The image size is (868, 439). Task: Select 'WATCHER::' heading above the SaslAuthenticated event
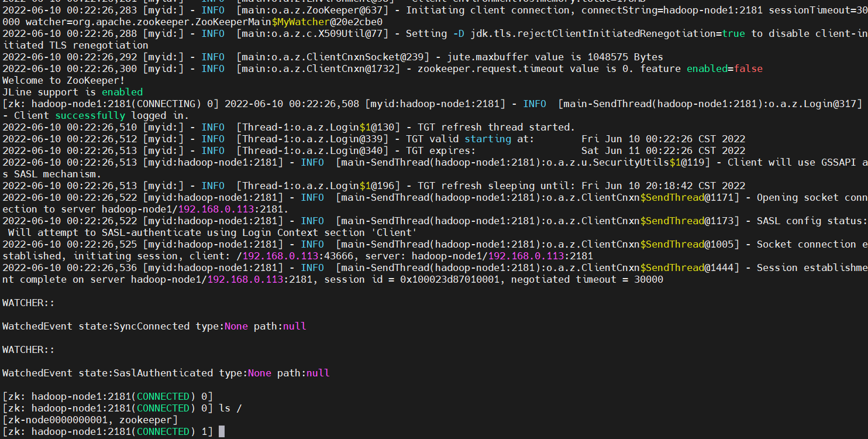pos(29,349)
